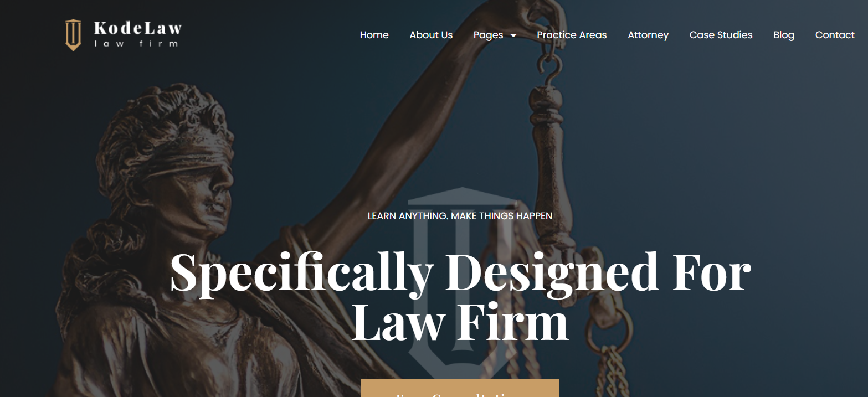Navigate to Practice Areas

click(572, 35)
